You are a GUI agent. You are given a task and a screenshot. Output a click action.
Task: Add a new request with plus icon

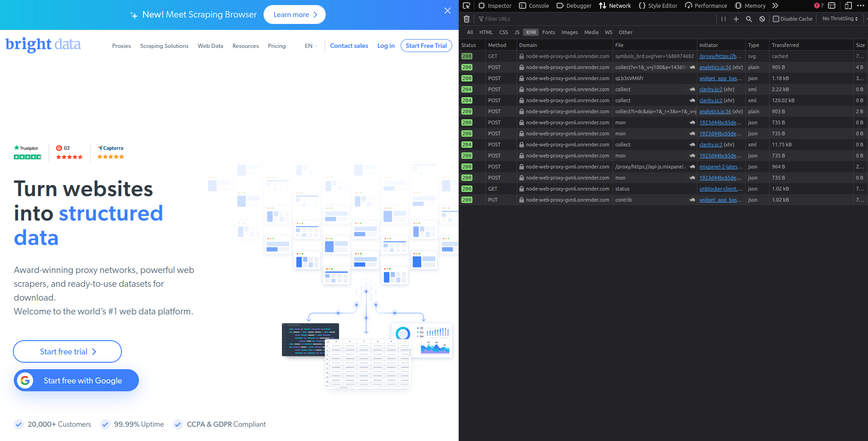[736, 19]
